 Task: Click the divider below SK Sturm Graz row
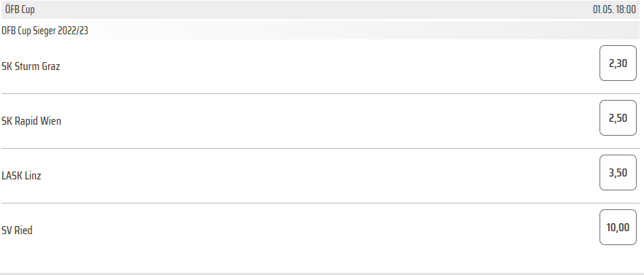pyautogui.click(x=320, y=93)
